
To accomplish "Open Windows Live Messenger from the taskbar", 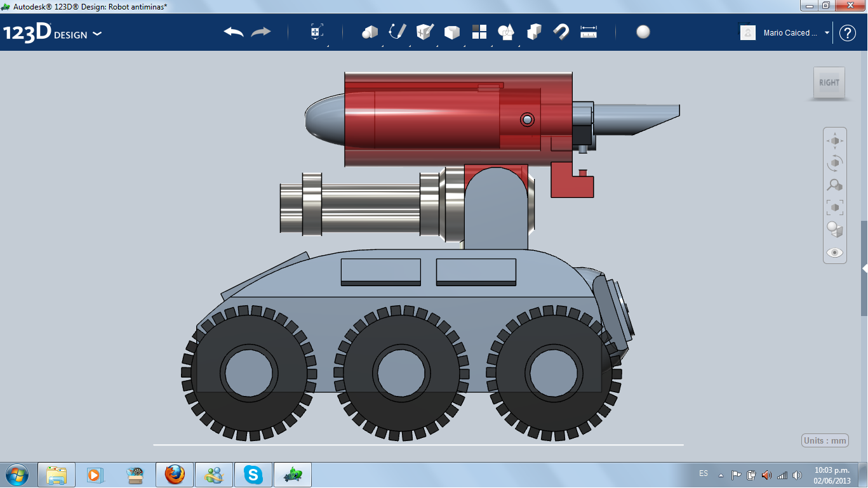I will (214, 475).
